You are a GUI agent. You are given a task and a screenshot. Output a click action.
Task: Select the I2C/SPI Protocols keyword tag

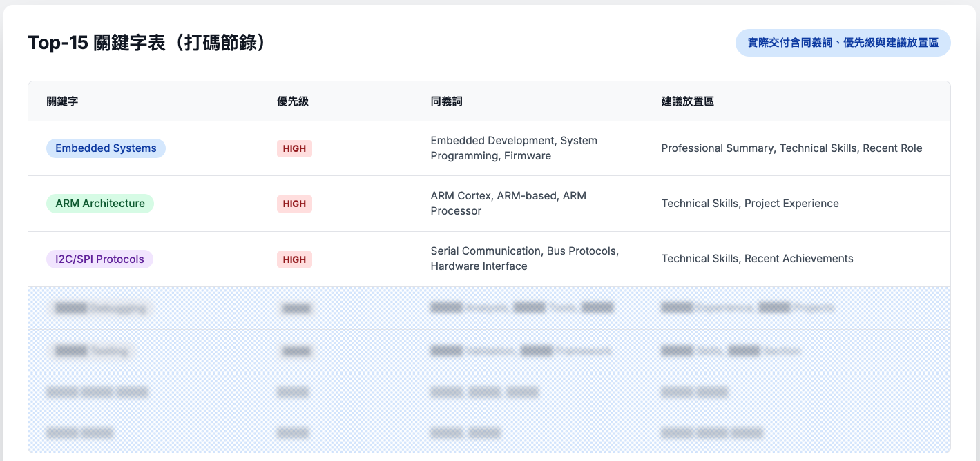99,259
